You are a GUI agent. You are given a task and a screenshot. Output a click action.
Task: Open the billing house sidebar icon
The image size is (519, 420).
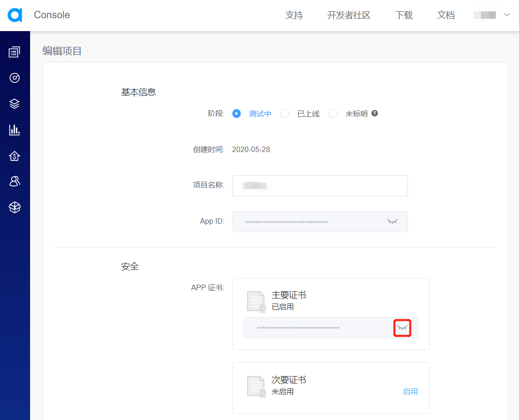click(x=15, y=156)
